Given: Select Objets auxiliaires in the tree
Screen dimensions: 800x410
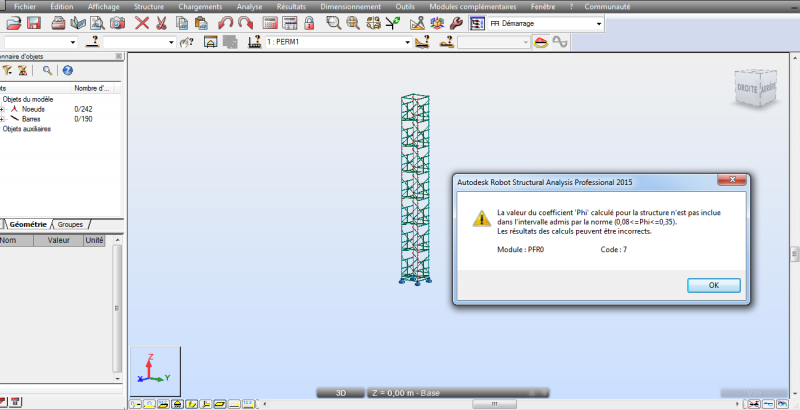Looking at the screenshot, I should pyautogui.click(x=27, y=129).
